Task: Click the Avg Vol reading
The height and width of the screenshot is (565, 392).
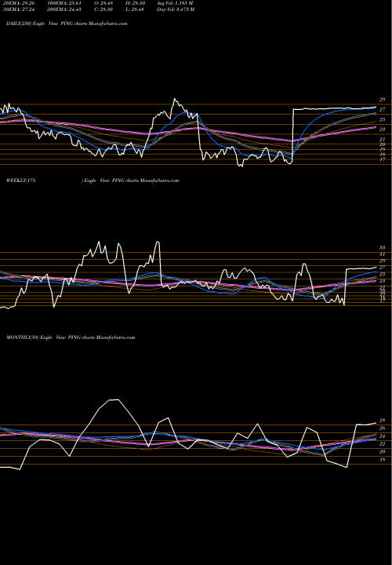Action: click(x=175, y=3)
